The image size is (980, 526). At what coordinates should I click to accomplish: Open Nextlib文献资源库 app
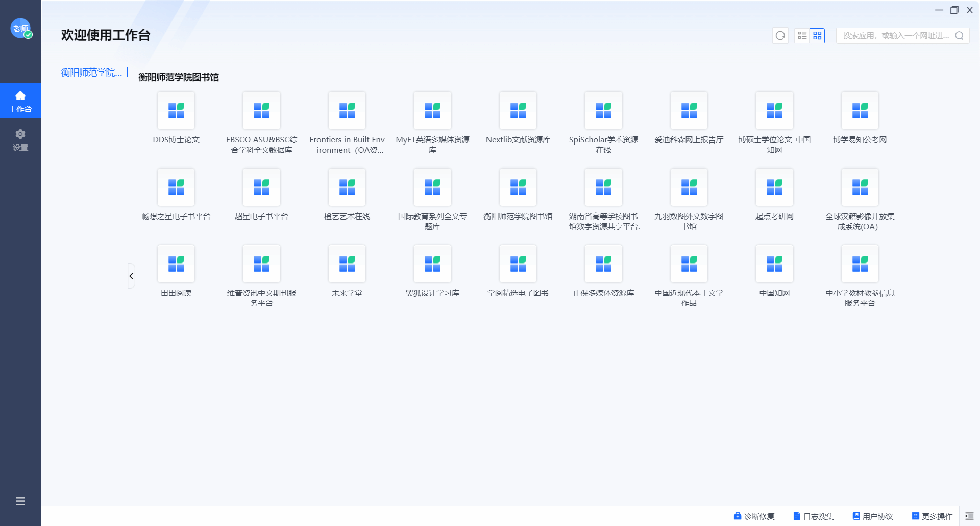[518, 110]
